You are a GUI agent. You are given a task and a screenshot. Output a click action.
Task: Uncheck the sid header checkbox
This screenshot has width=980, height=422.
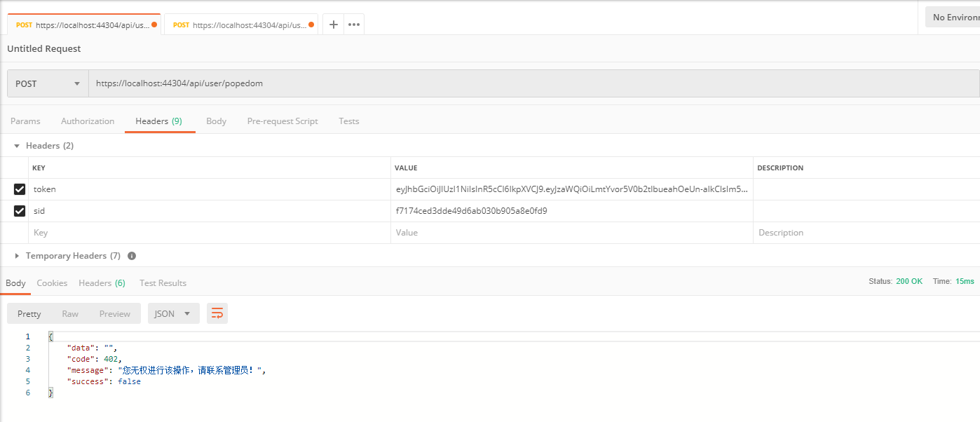(20, 211)
